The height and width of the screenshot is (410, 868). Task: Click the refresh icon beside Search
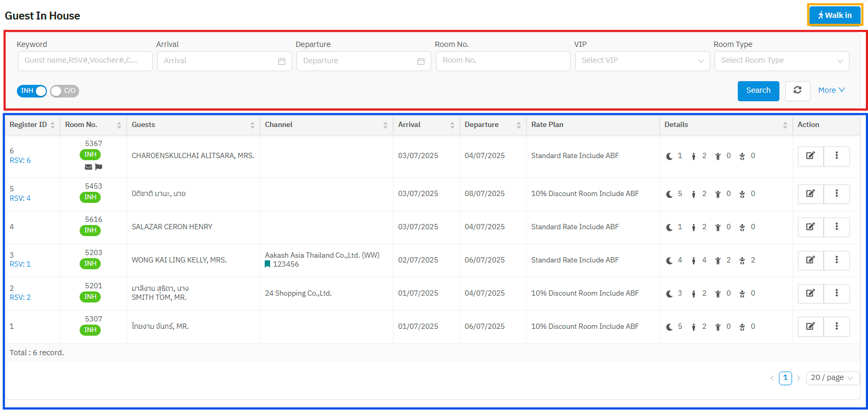[797, 91]
